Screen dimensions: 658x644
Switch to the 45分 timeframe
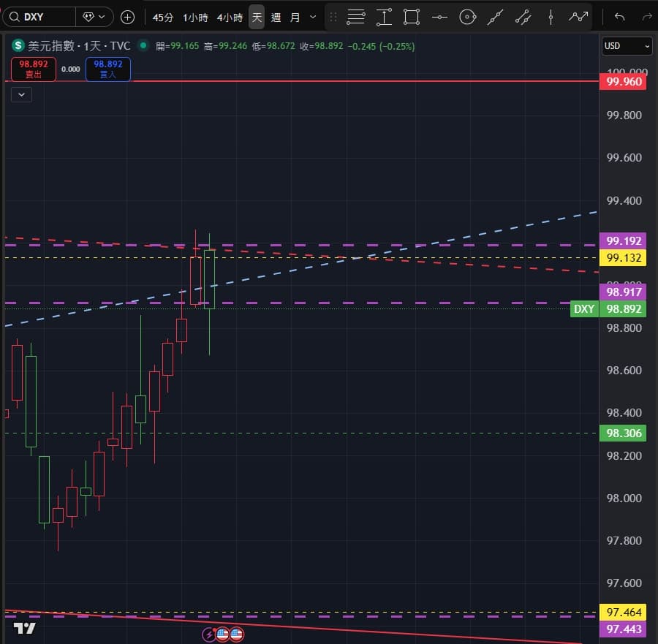(163, 18)
